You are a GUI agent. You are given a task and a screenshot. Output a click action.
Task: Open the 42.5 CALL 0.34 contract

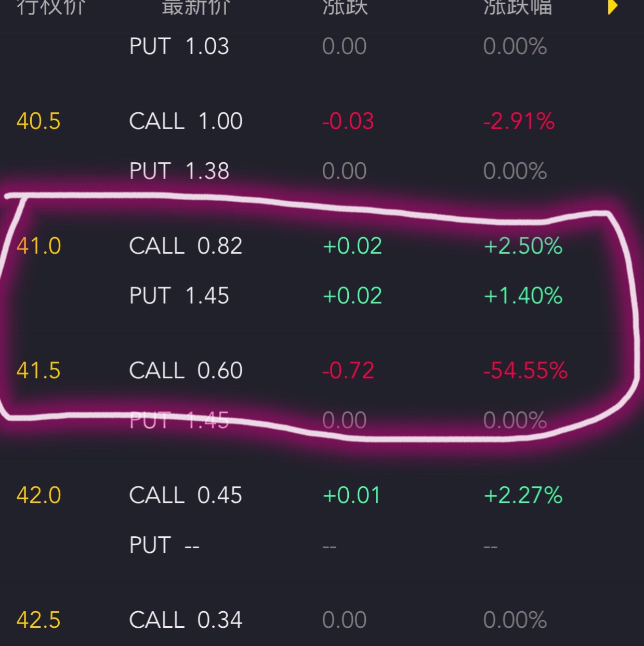[322, 620]
